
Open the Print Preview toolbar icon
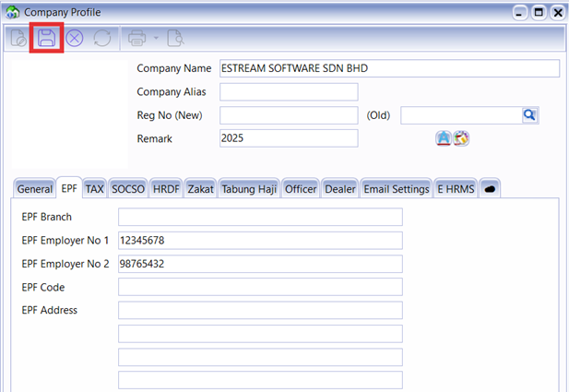174,39
